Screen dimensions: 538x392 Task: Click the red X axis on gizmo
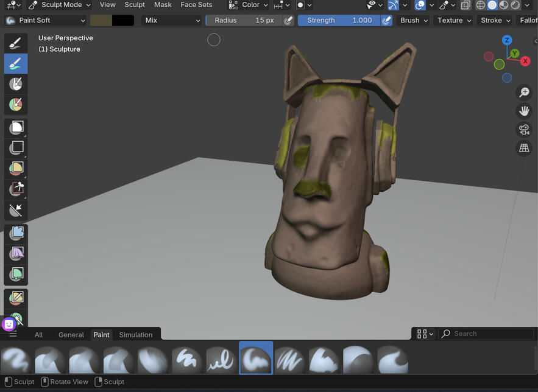525,61
